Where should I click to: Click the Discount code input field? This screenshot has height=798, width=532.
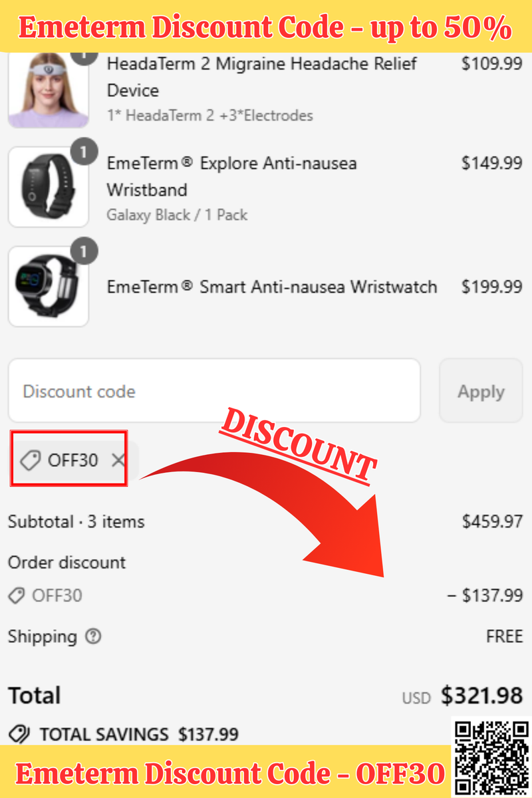pyautogui.click(x=214, y=390)
